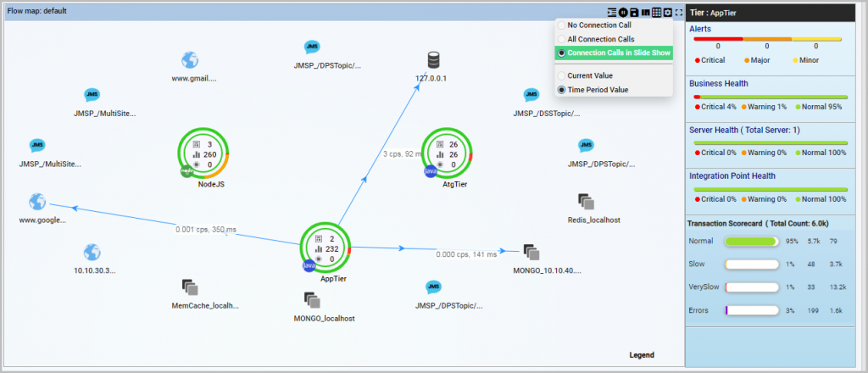Open the Legend link
Image resolution: width=868 pixels, height=373 pixels.
click(642, 355)
